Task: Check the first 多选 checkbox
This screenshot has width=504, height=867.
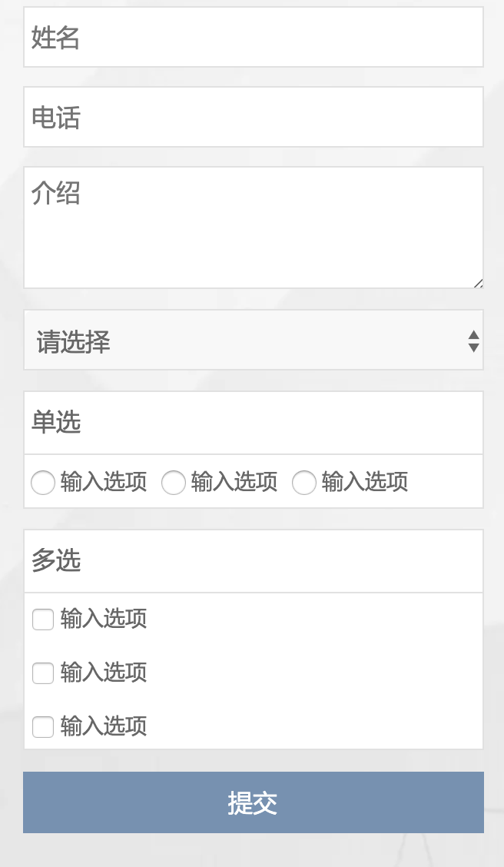Action: click(x=43, y=620)
